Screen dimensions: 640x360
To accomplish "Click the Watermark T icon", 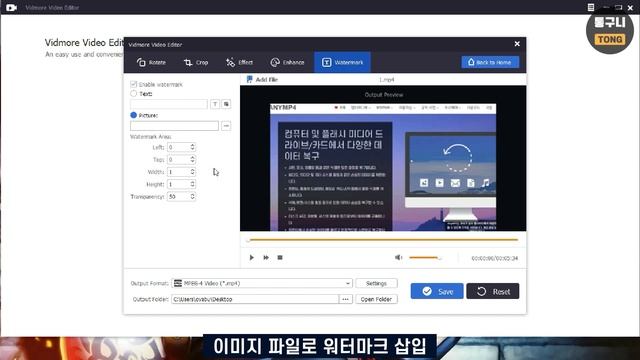I will coord(327,62).
